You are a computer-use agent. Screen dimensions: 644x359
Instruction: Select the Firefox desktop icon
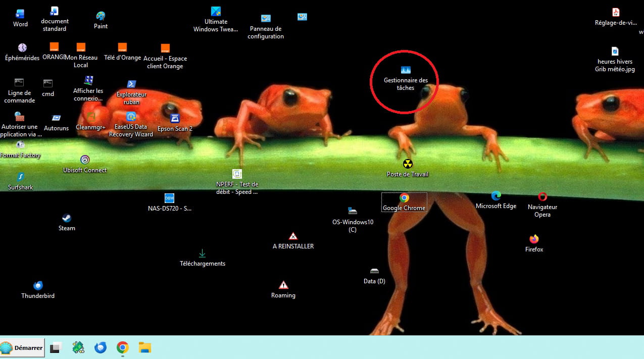(x=534, y=239)
